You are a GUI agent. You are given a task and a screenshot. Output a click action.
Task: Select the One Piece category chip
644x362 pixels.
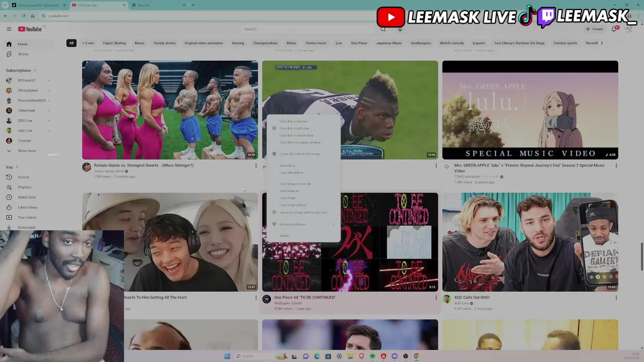[x=359, y=43]
